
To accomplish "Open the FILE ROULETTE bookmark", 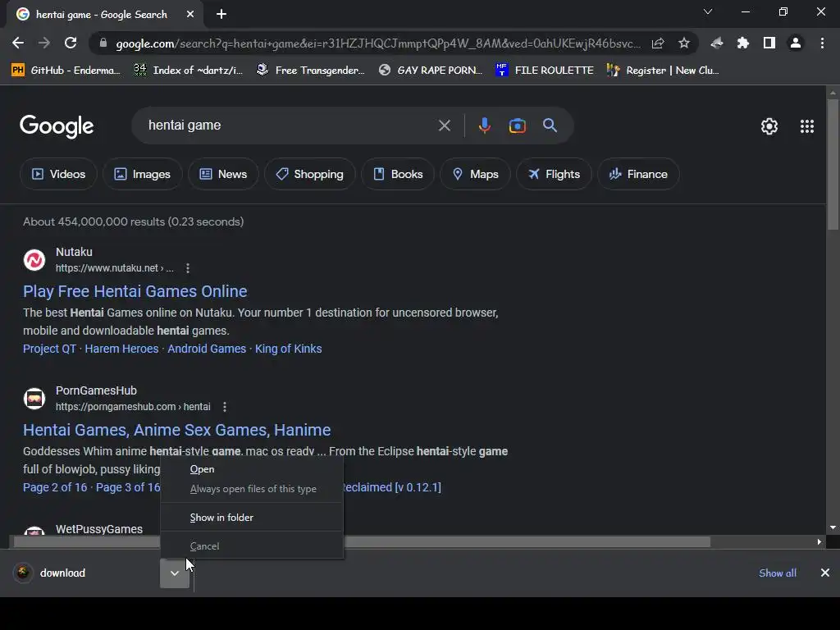I will [545, 71].
